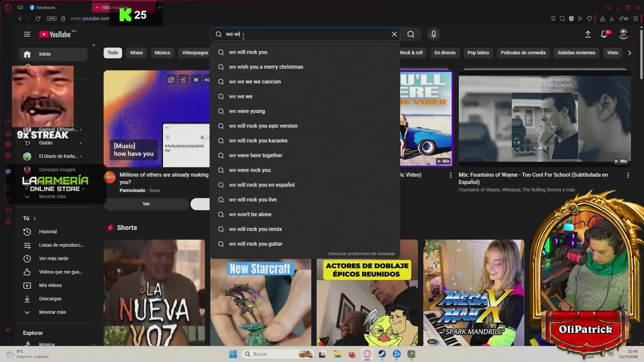Viewport: 644px width, 362px height.
Task: Open the notifications bell
Action: pyautogui.click(x=605, y=34)
